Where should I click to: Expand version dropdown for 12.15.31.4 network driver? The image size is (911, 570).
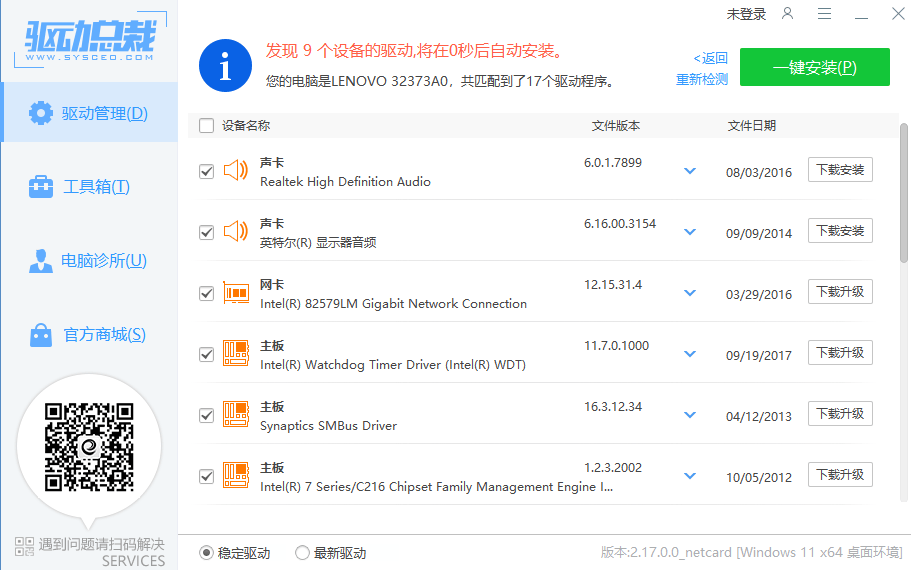[x=690, y=293]
